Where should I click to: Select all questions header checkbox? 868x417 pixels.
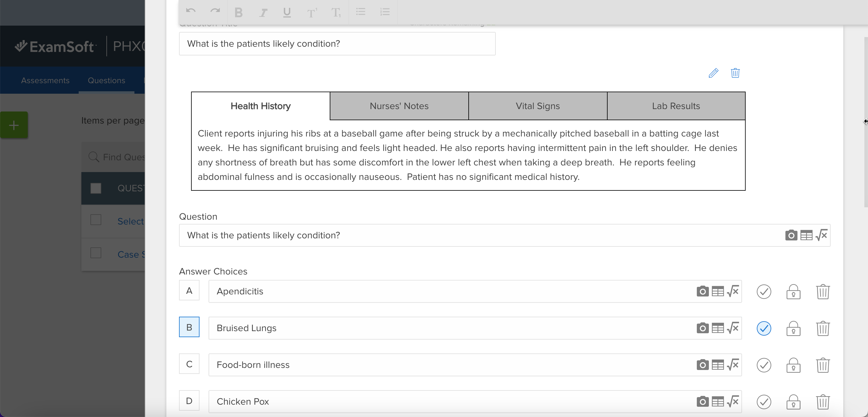click(x=96, y=188)
